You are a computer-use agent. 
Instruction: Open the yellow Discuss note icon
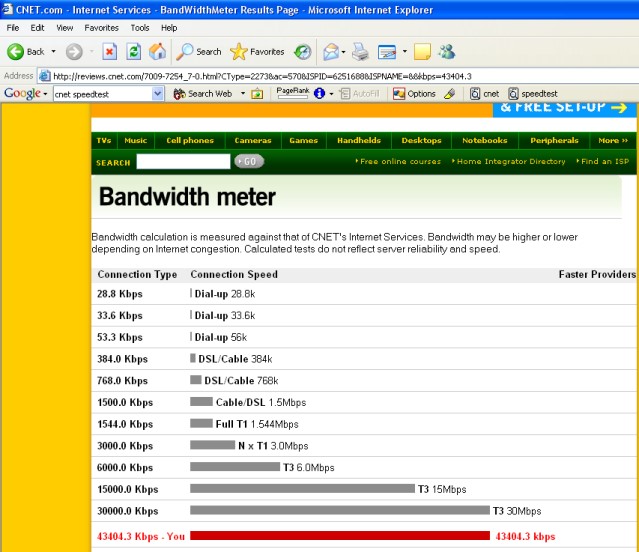coord(422,52)
